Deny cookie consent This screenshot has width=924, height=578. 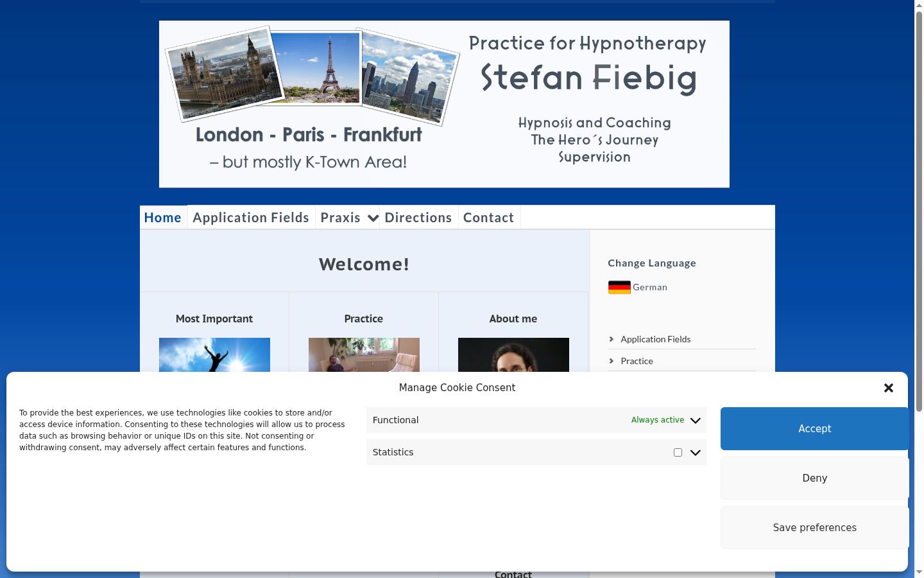tap(814, 478)
